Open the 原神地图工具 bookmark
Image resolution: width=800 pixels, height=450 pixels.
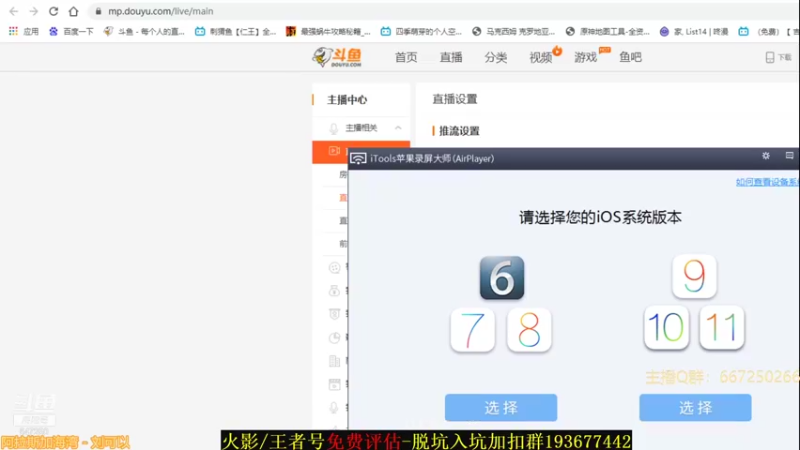coord(608,32)
